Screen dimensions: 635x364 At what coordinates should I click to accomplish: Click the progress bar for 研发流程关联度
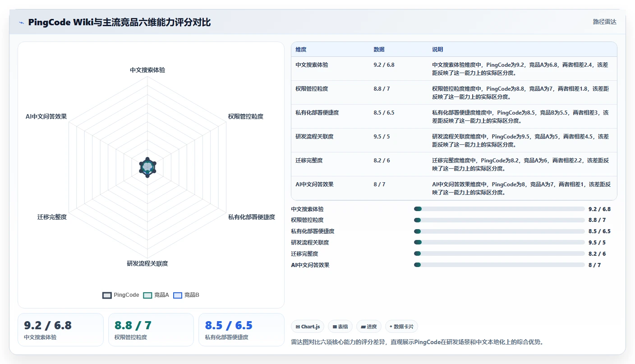click(x=499, y=243)
